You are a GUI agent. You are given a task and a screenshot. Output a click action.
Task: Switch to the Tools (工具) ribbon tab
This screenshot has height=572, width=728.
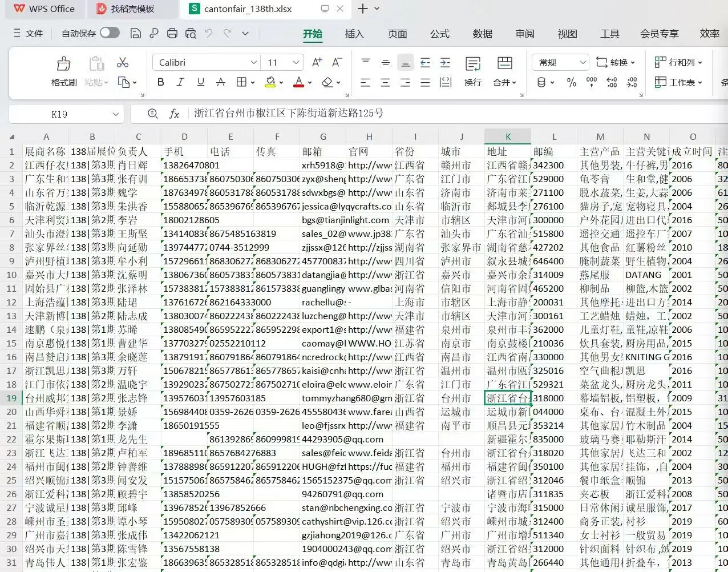click(609, 34)
